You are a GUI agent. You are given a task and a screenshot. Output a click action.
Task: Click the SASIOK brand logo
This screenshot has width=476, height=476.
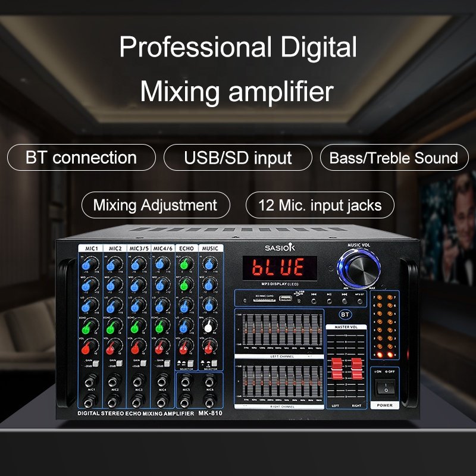point(280,248)
